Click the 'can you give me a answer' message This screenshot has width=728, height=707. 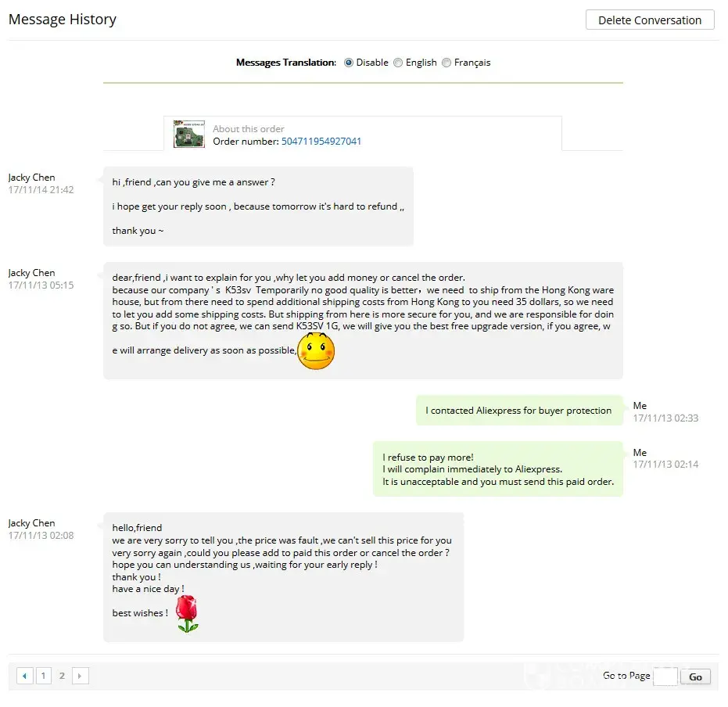pyautogui.click(x=258, y=206)
